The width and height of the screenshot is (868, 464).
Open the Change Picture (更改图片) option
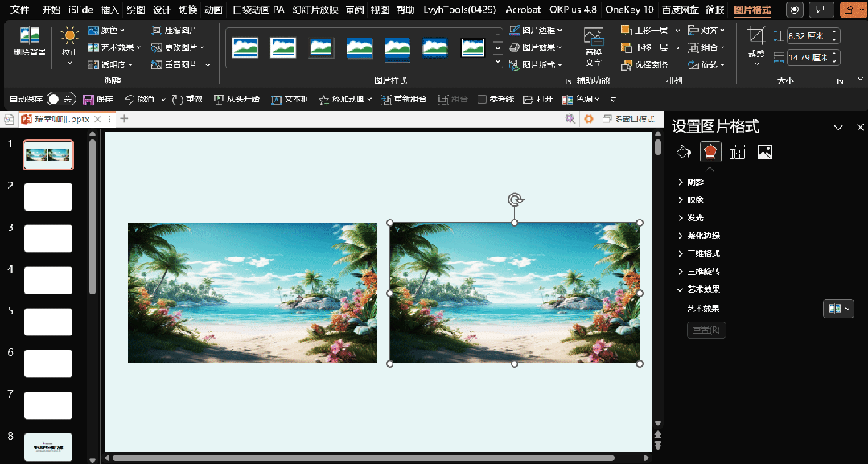tap(178, 47)
